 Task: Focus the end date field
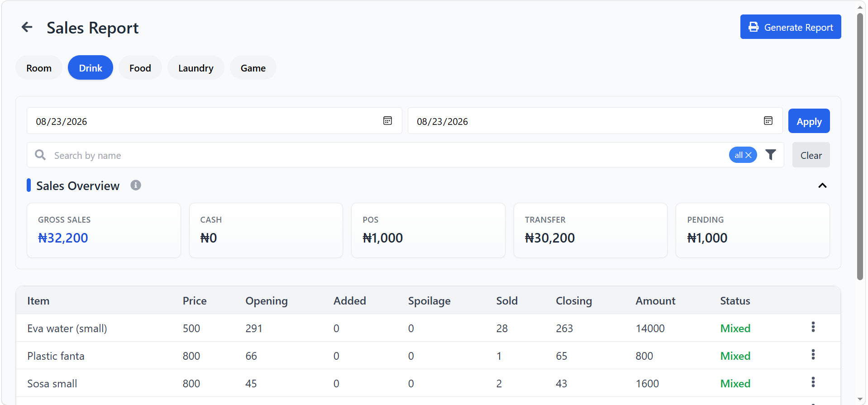coord(595,121)
